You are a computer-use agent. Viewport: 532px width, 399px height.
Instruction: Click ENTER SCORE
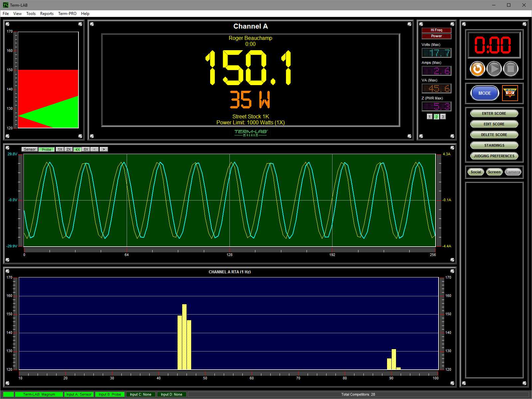(x=494, y=113)
